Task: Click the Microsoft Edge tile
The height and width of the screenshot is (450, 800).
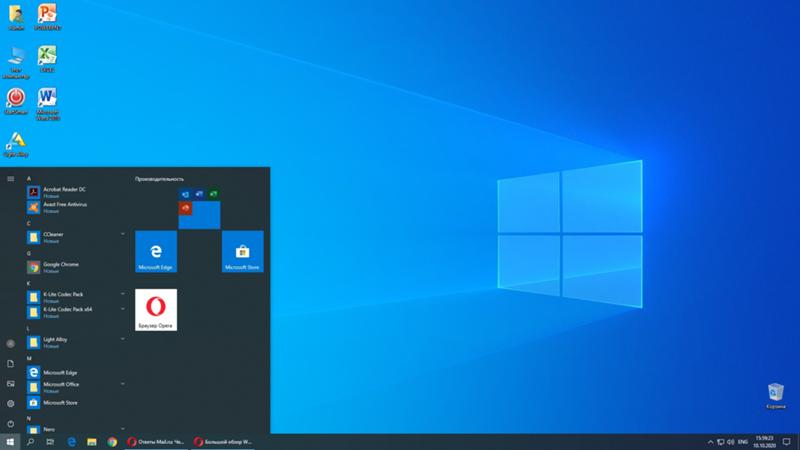Action: pos(156,252)
